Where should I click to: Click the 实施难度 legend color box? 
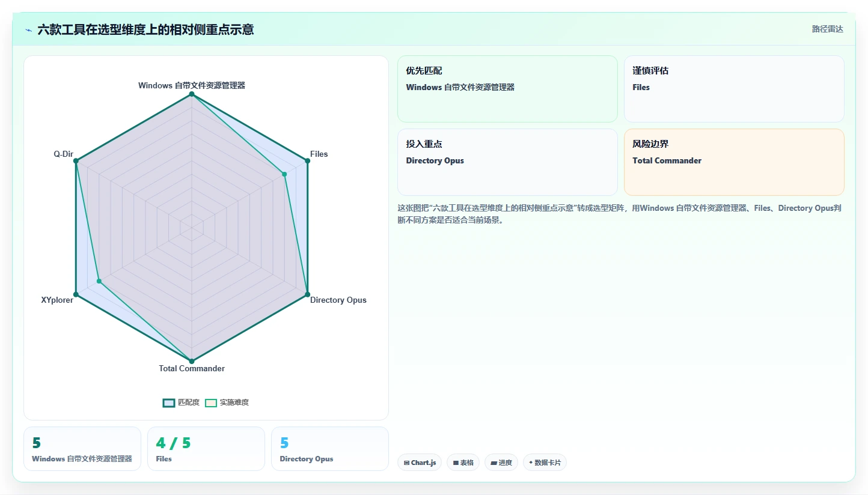[211, 402]
